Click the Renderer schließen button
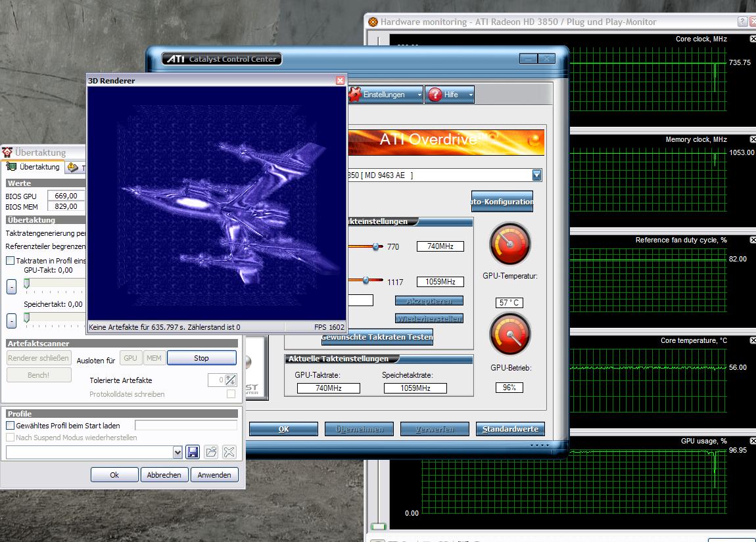 (39, 358)
